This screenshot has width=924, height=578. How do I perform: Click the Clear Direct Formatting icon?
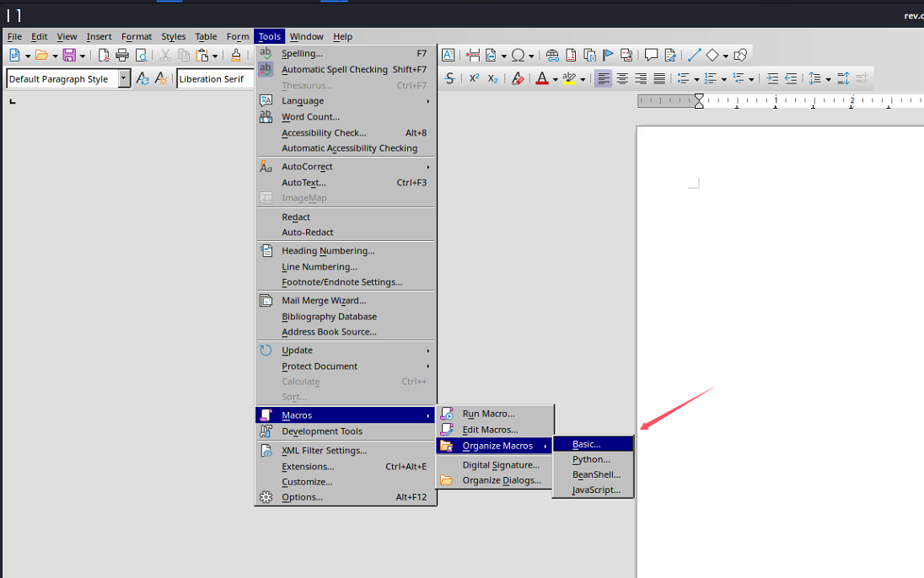pos(518,78)
